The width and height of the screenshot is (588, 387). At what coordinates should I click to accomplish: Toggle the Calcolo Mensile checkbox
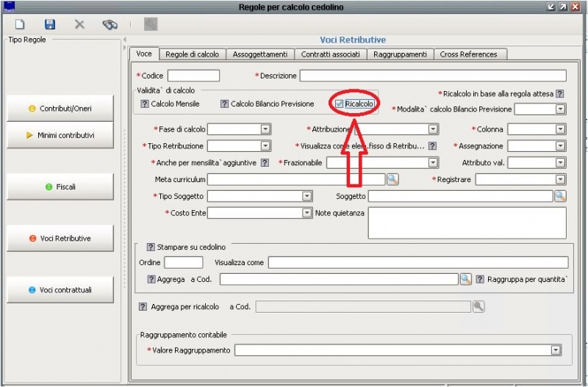145,104
